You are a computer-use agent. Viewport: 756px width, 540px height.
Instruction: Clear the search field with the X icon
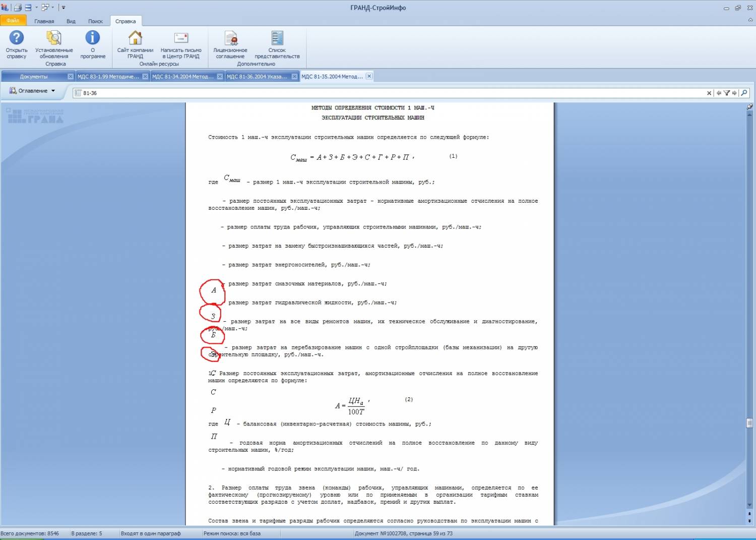pos(709,93)
